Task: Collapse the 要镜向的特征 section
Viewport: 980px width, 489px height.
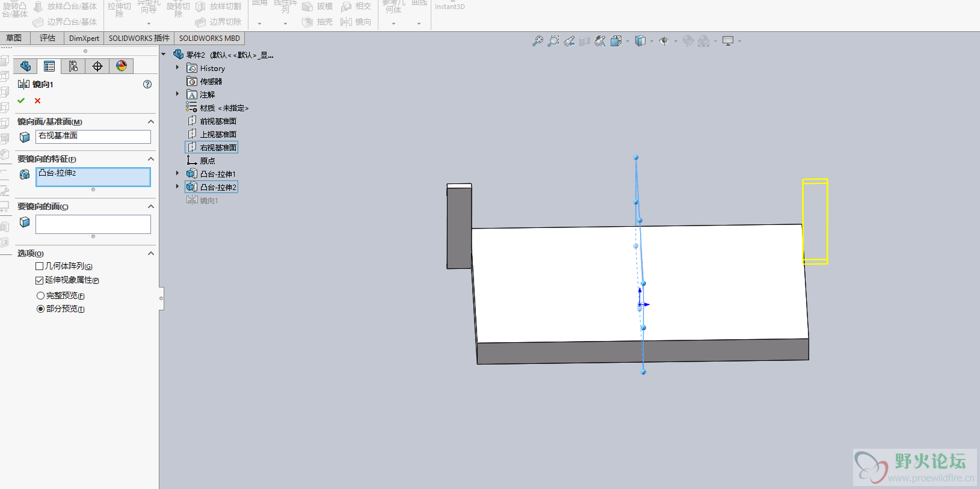Action: pyautogui.click(x=151, y=159)
